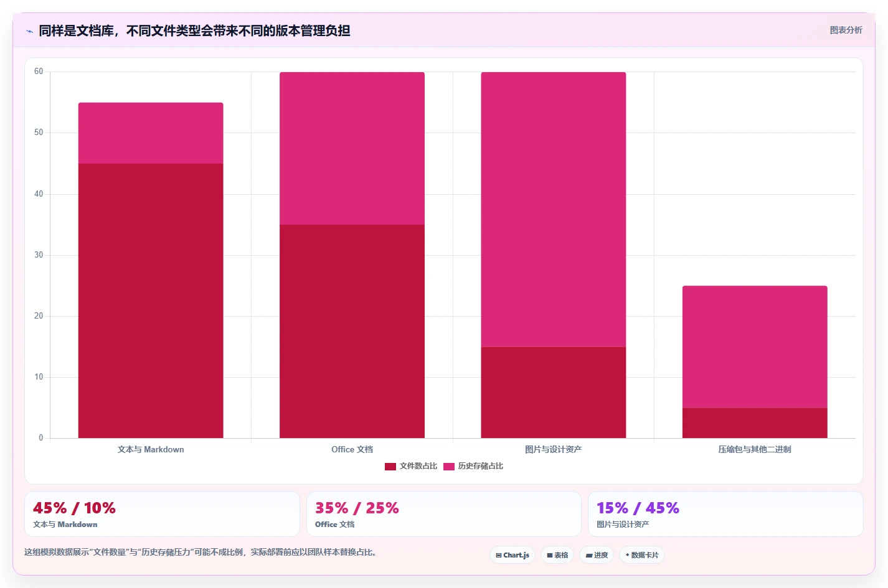Click the 表格 chip
Image resolution: width=888 pixels, height=588 pixels.
[x=557, y=555]
